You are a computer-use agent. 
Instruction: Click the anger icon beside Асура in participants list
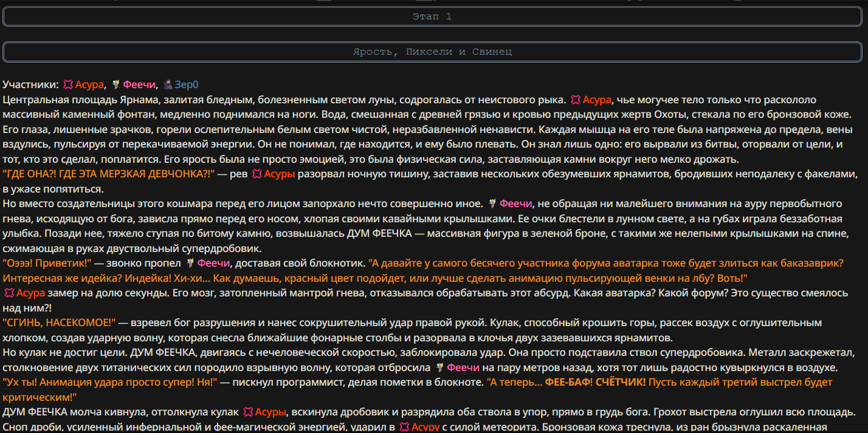pos(68,85)
